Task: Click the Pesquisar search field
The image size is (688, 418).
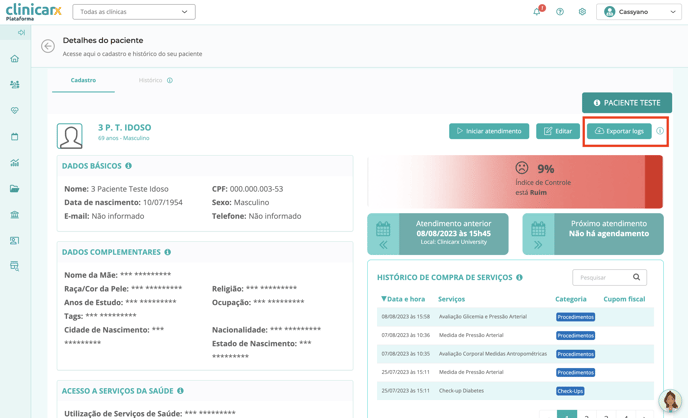Action: (x=600, y=277)
